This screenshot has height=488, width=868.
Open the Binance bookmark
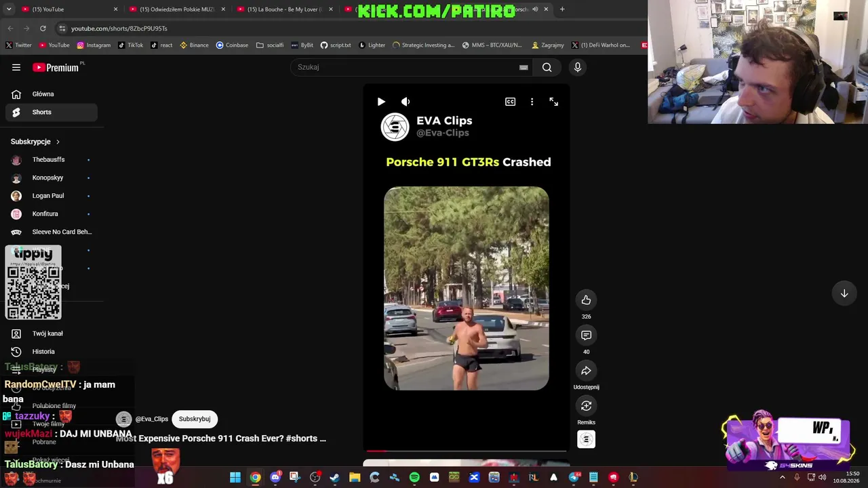194,45
